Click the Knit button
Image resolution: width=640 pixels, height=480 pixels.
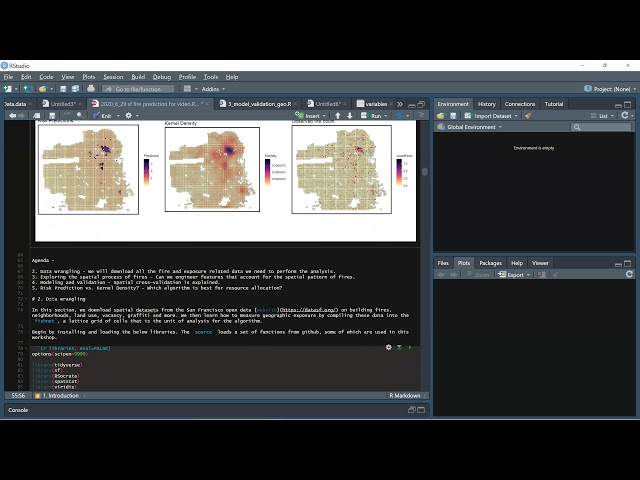pos(102,116)
